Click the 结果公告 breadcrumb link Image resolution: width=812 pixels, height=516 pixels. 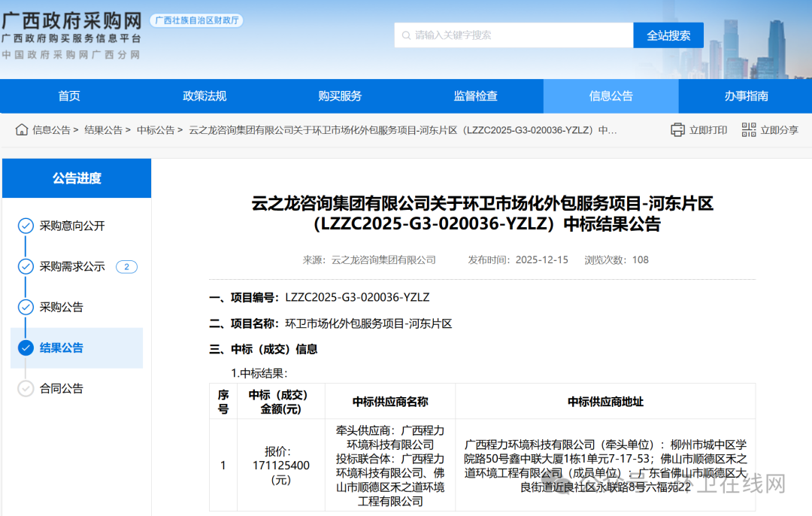click(103, 130)
